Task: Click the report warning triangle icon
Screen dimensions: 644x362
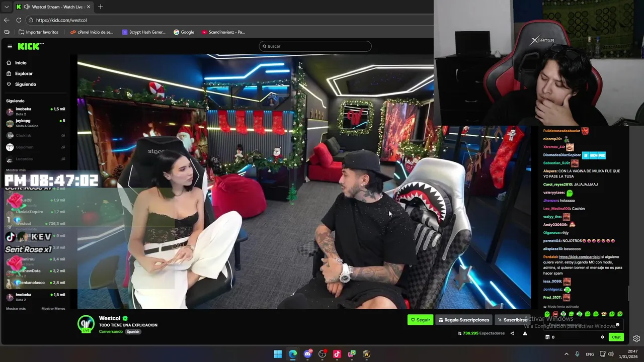Action: pos(525,333)
